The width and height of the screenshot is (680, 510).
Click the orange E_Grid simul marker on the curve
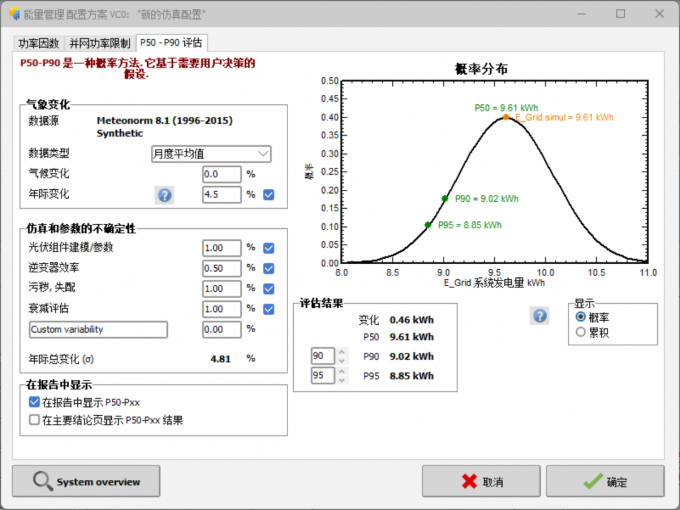(x=506, y=117)
